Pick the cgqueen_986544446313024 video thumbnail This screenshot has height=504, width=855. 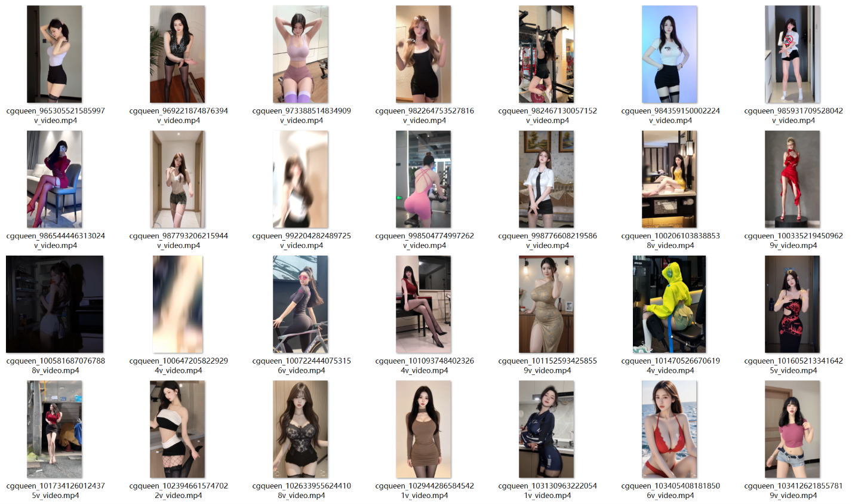click(x=54, y=179)
